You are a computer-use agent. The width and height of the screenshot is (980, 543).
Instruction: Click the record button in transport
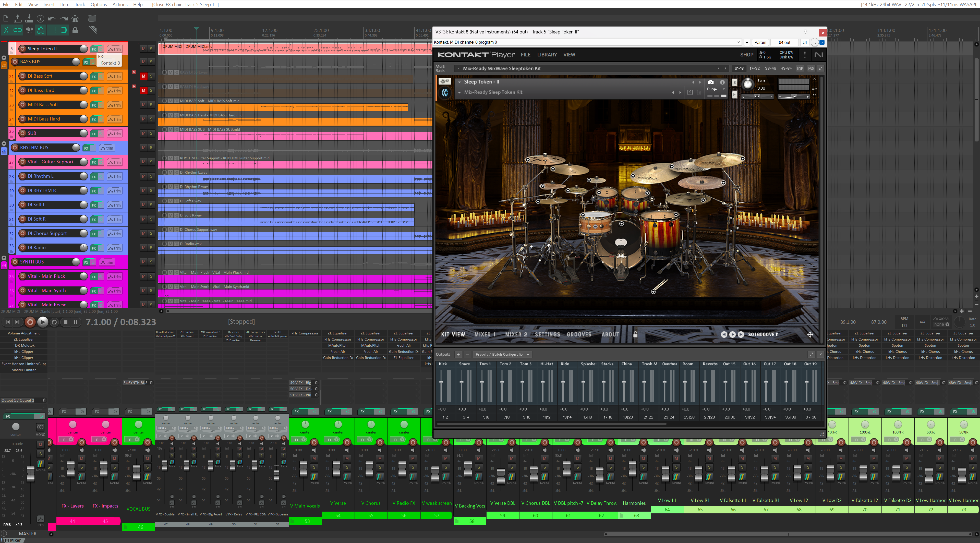click(x=30, y=322)
